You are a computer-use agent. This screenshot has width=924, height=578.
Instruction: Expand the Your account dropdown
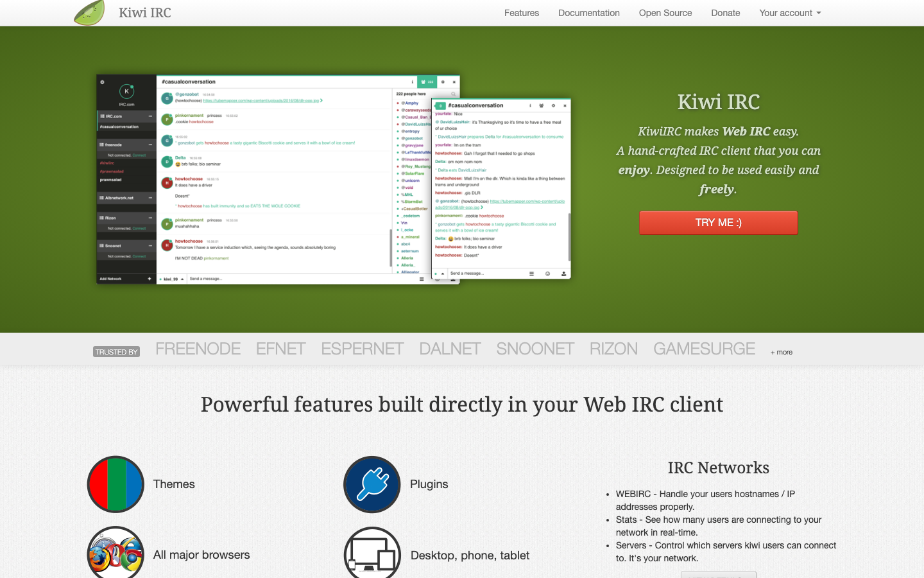pyautogui.click(x=790, y=13)
